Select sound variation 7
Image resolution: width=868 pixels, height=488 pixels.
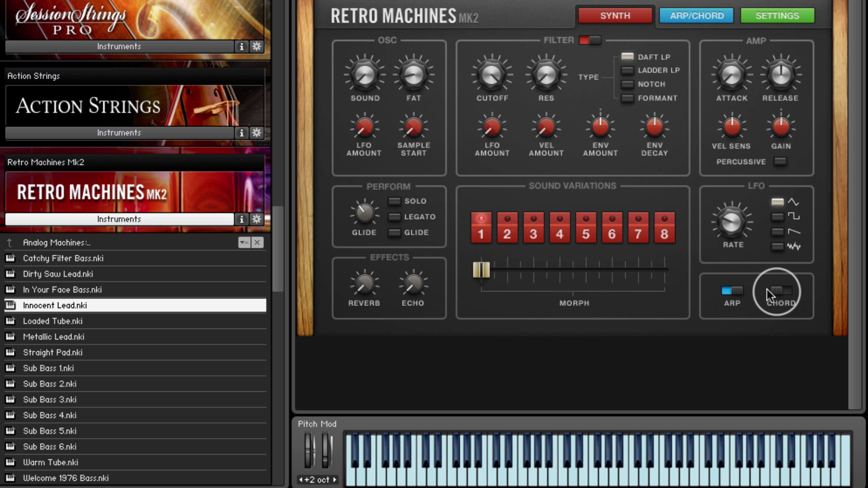pos(638,228)
